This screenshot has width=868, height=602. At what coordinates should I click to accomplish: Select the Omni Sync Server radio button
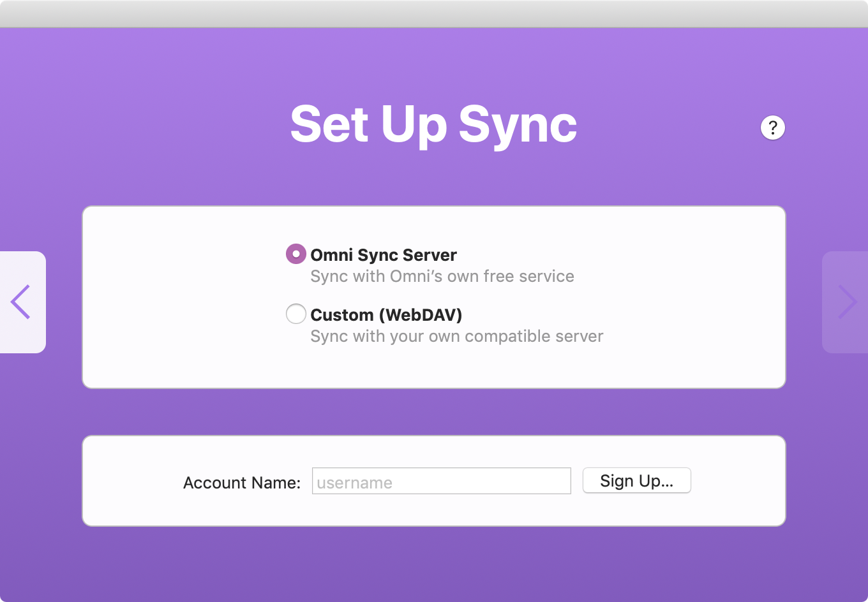pyautogui.click(x=296, y=254)
